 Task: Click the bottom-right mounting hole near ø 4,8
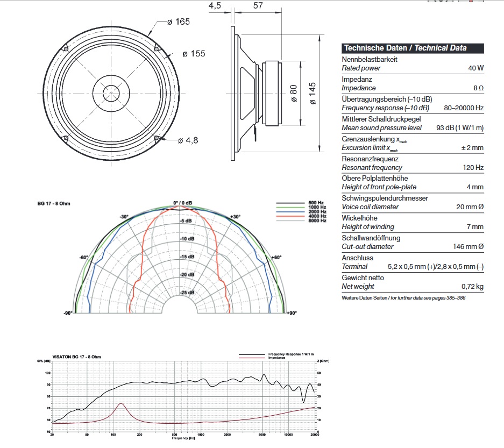[x=157, y=138]
